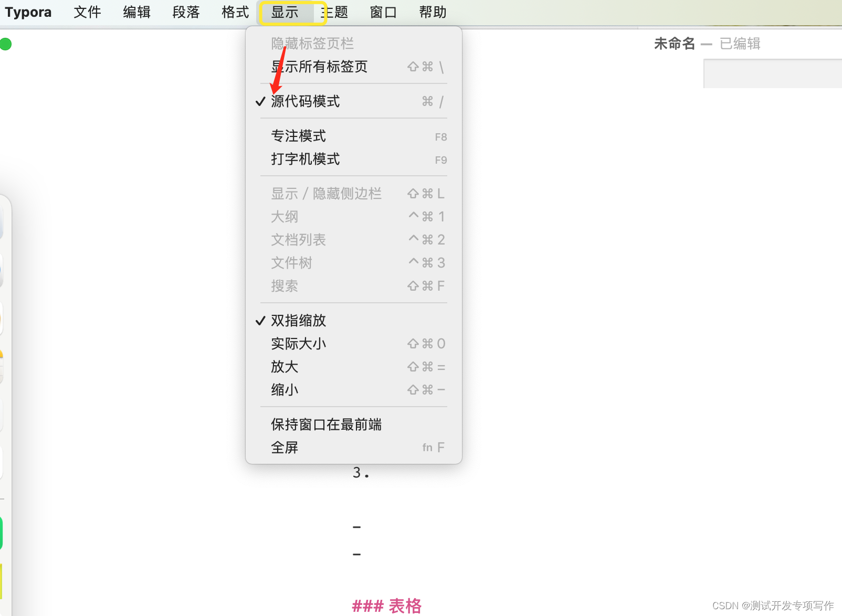Open the 帮助 menu

pyautogui.click(x=433, y=12)
